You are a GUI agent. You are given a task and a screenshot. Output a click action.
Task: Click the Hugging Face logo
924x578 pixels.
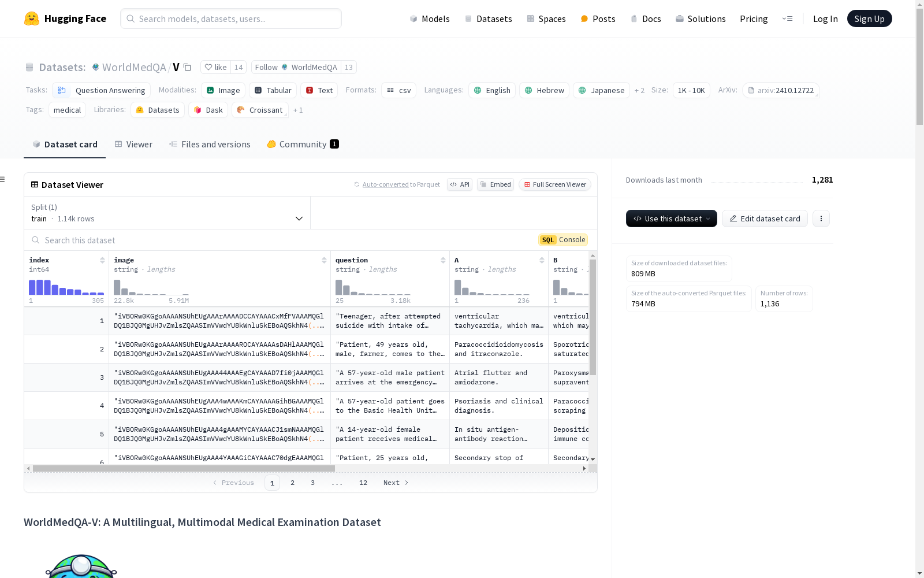pyautogui.click(x=65, y=18)
